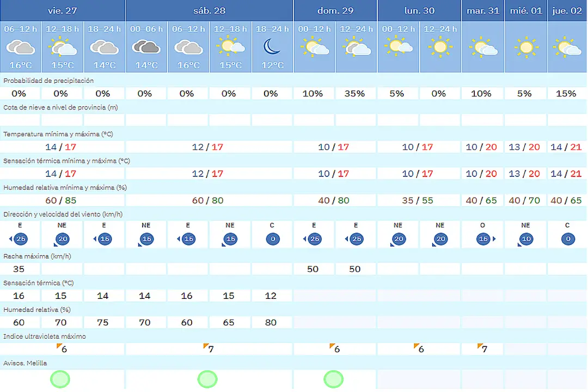The height and width of the screenshot is (392, 588).
Task: Click the O 15 wind icon for mar. 31
Action: [485, 238]
